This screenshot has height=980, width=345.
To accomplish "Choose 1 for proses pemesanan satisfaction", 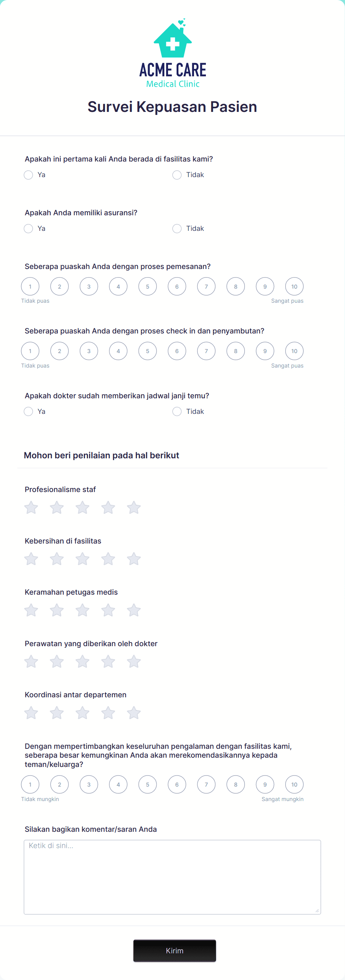I will (x=30, y=286).
